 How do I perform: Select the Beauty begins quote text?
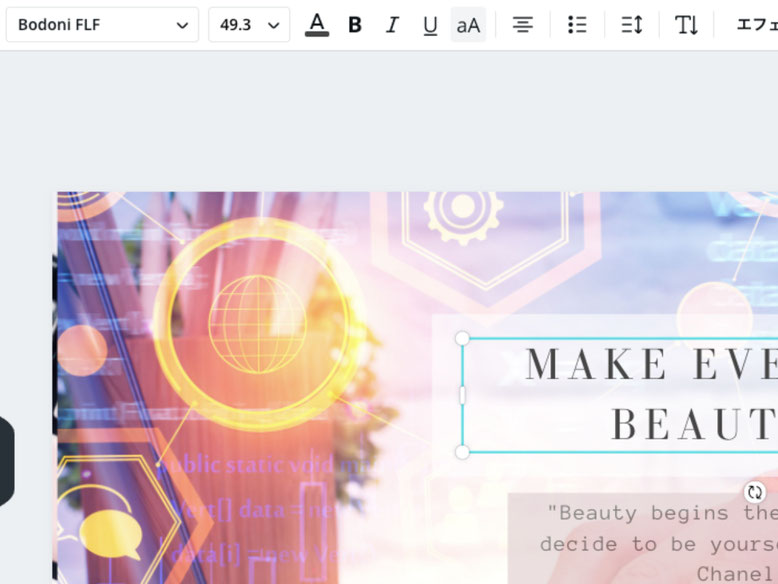tap(660, 528)
